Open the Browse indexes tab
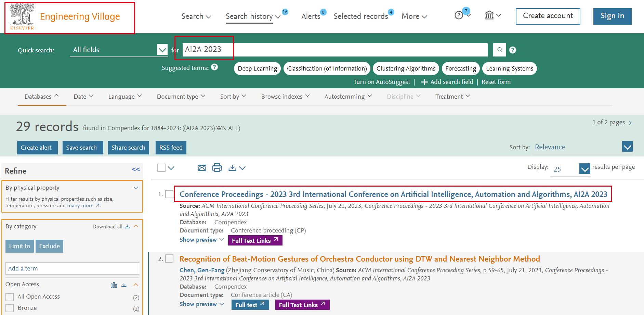The width and height of the screenshot is (644, 315). (x=286, y=97)
